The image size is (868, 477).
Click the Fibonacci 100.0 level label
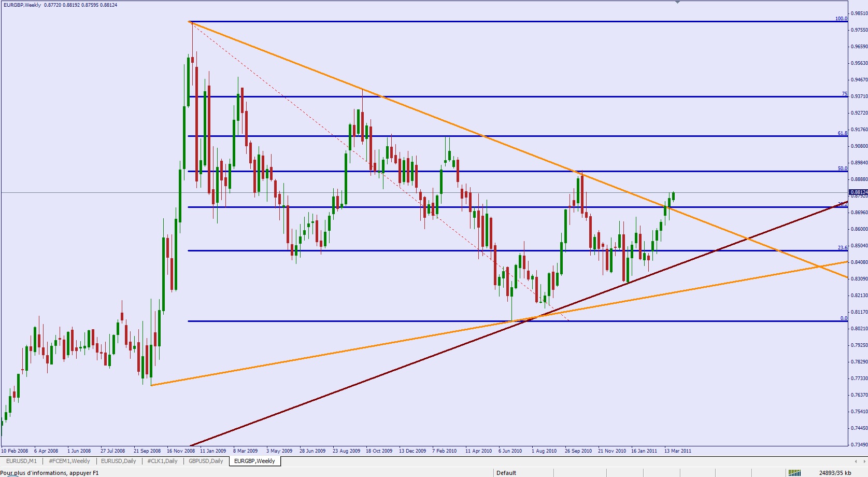[x=841, y=19]
